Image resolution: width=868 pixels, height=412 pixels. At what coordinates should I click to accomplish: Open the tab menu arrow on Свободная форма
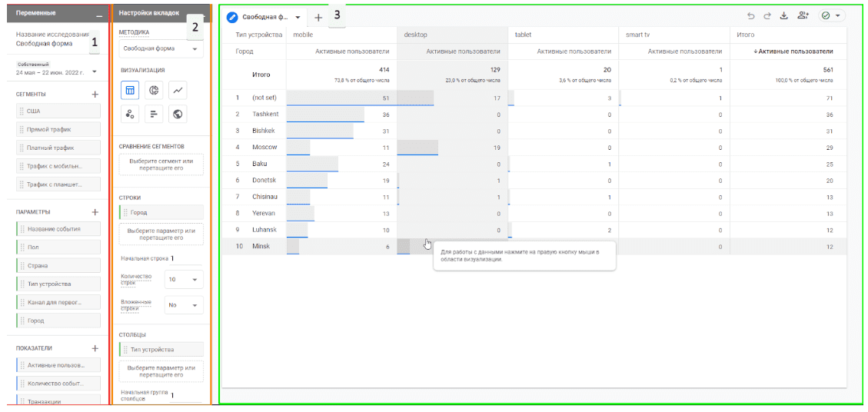point(298,17)
